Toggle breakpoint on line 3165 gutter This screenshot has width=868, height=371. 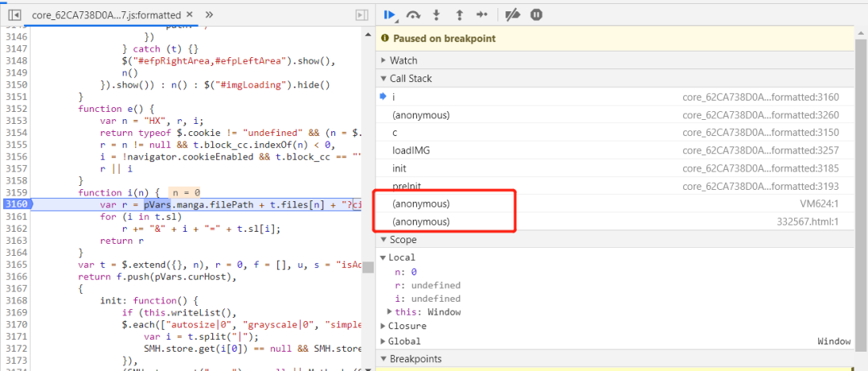click(16, 264)
